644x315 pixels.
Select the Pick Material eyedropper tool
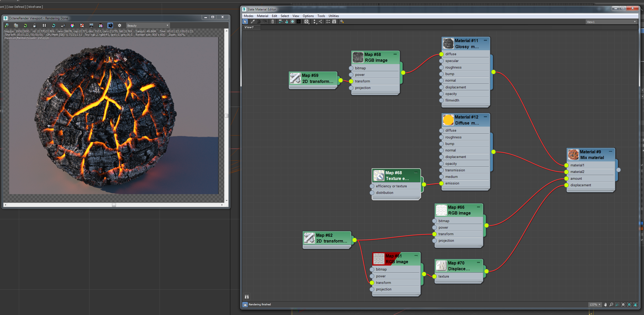253,22
